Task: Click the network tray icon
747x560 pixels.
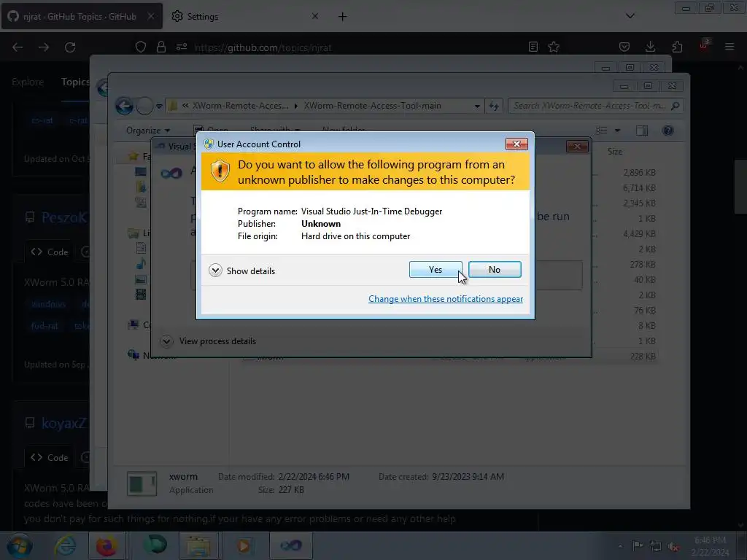Action: click(x=656, y=546)
